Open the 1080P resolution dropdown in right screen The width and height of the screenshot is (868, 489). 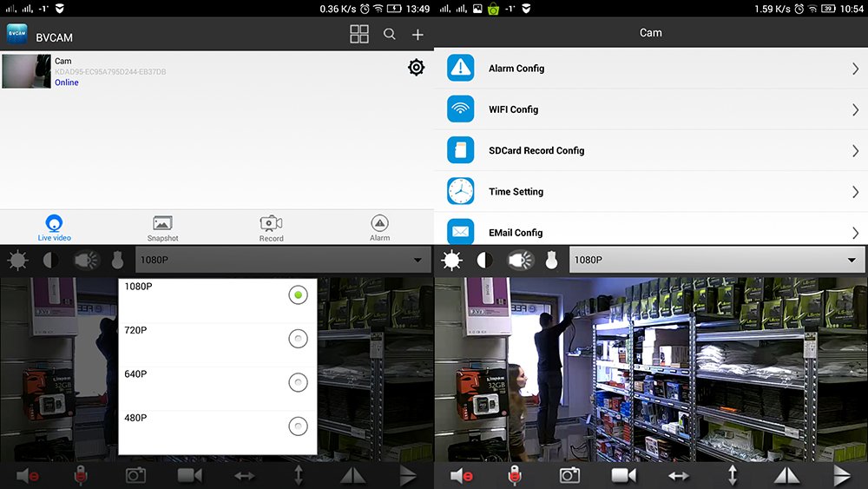coord(718,260)
